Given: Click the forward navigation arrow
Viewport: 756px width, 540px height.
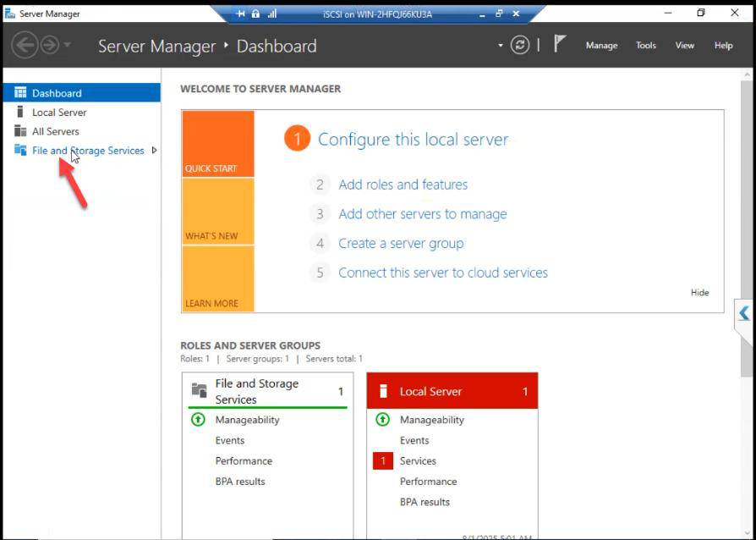Looking at the screenshot, I should 50,46.
